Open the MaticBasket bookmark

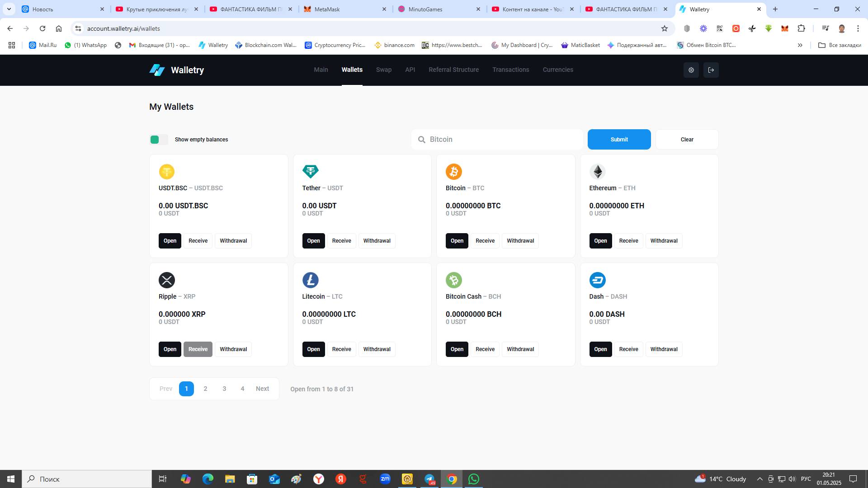(580, 45)
